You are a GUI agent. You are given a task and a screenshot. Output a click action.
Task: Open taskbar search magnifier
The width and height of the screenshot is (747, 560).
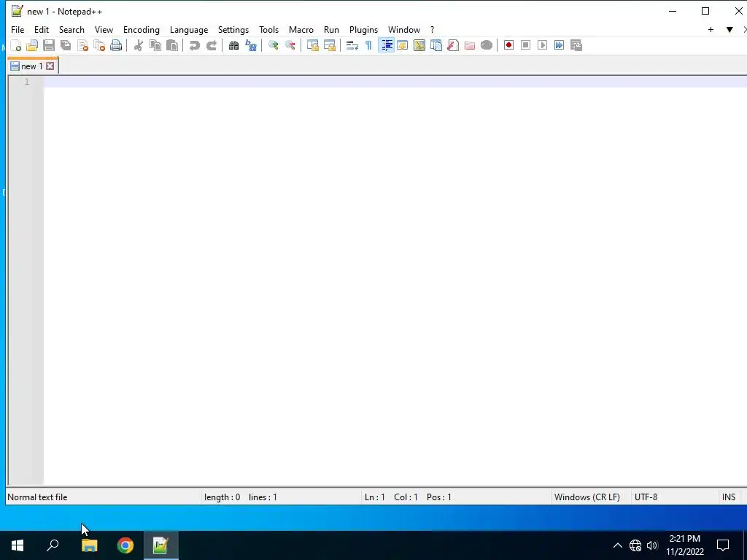point(53,545)
